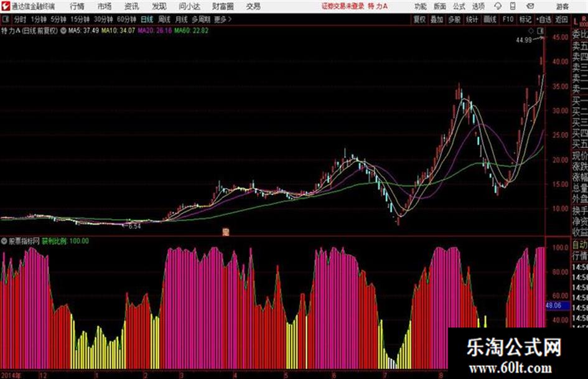Click the 标记 mark toolbar button

point(525,19)
